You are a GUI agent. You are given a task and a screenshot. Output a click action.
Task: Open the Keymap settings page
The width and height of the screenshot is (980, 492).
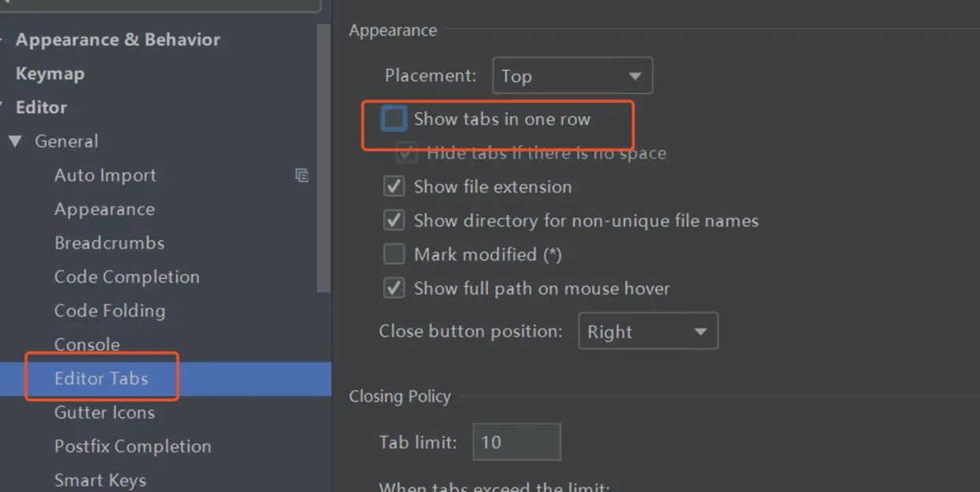coord(50,73)
